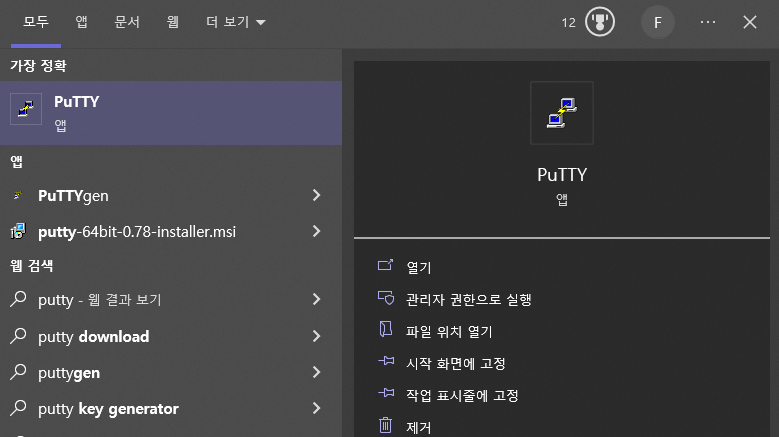779x437 pixels.
Task: Close the search panel
Action: click(x=750, y=22)
